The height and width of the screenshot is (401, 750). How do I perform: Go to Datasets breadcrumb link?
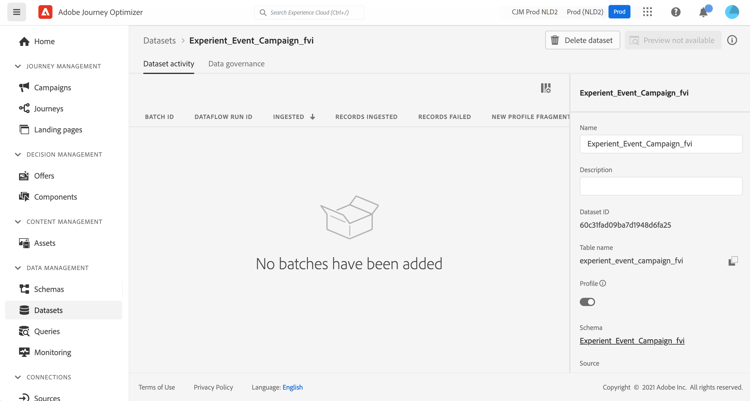(x=159, y=41)
